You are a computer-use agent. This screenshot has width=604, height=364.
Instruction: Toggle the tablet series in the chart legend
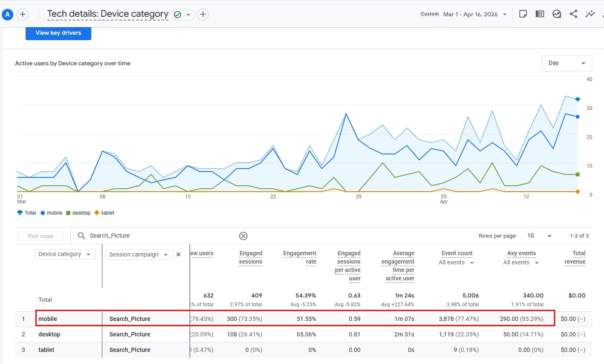(x=105, y=213)
